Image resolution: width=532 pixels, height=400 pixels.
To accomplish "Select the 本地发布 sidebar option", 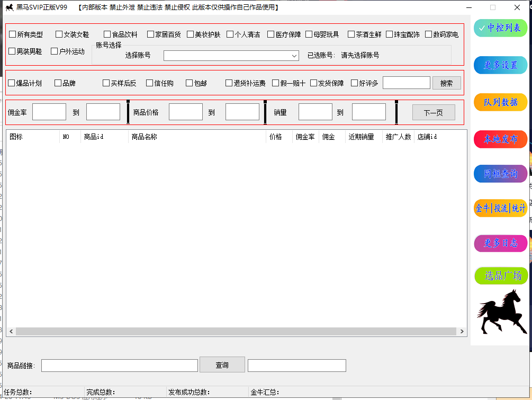I will point(501,139).
